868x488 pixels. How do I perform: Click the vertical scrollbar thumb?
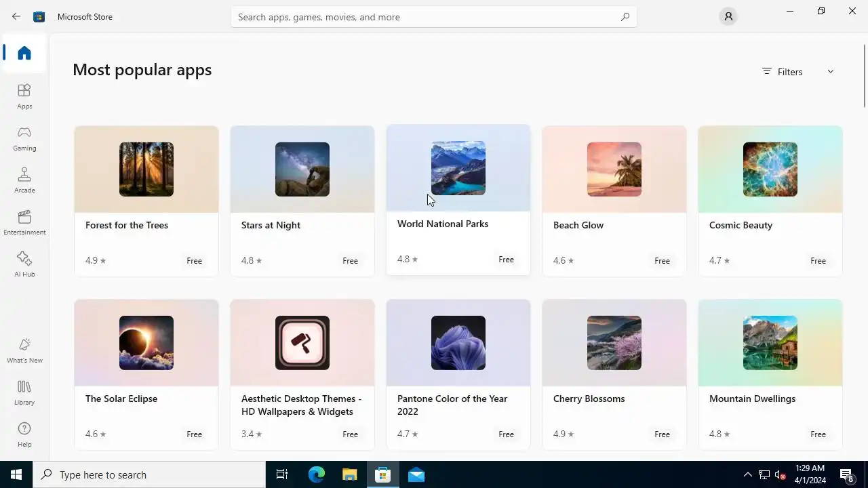[x=865, y=75]
